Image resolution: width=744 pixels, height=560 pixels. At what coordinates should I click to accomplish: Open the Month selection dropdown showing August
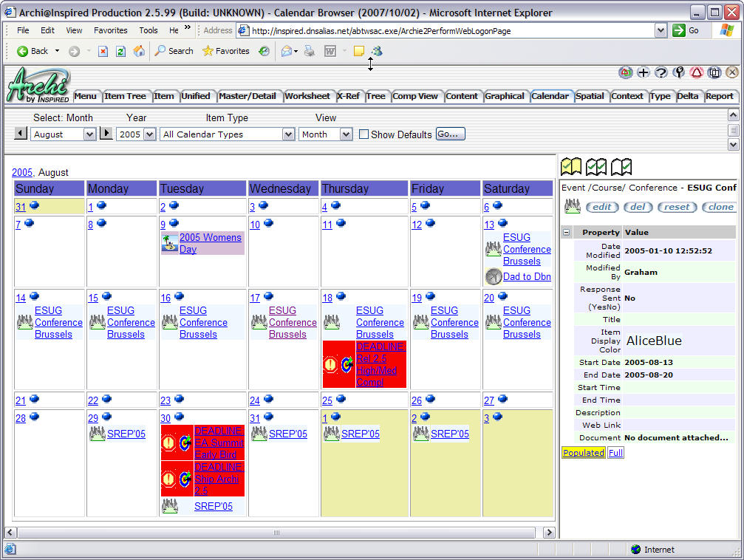tap(64, 134)
